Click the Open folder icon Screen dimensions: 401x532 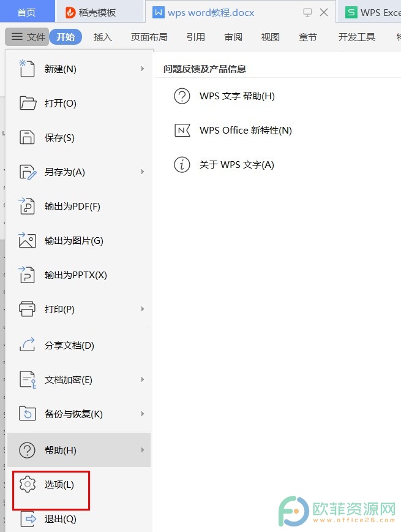tap(28, 103)
